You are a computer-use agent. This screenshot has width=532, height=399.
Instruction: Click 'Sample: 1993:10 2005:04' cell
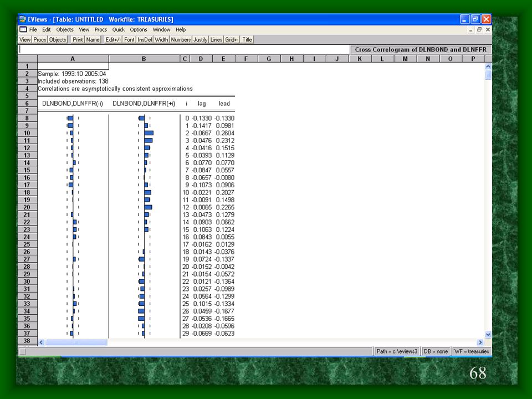72,74
